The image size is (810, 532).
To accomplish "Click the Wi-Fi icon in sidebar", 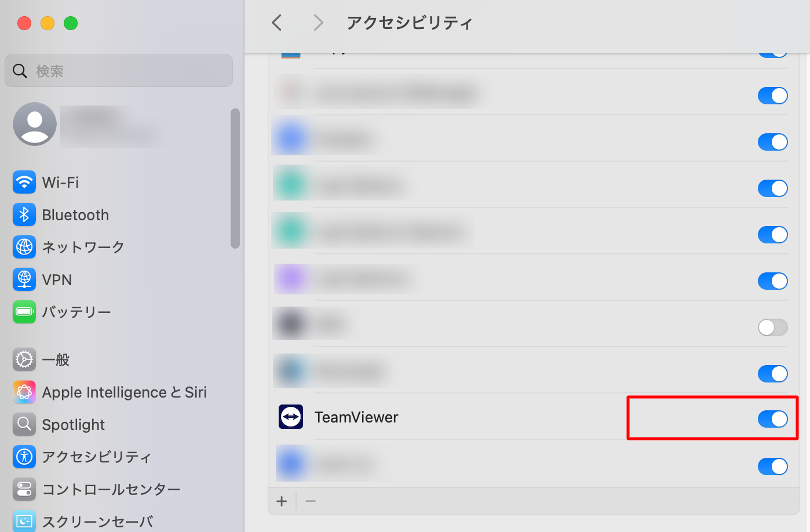I will (x=24, y=182).
